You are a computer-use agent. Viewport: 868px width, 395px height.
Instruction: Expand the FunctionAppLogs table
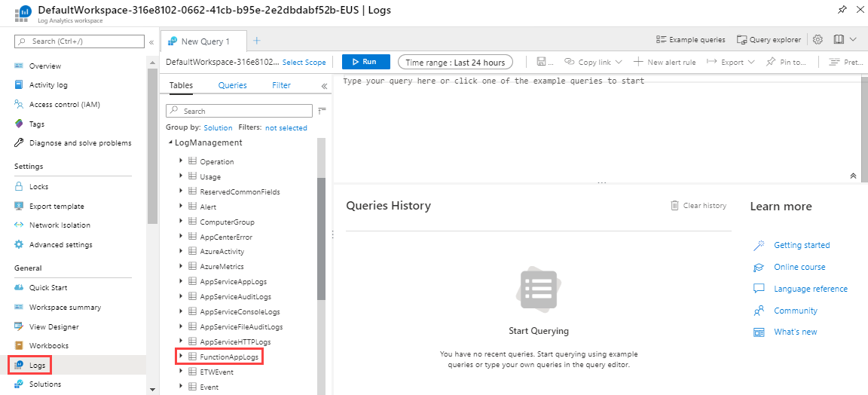point(181,357)
